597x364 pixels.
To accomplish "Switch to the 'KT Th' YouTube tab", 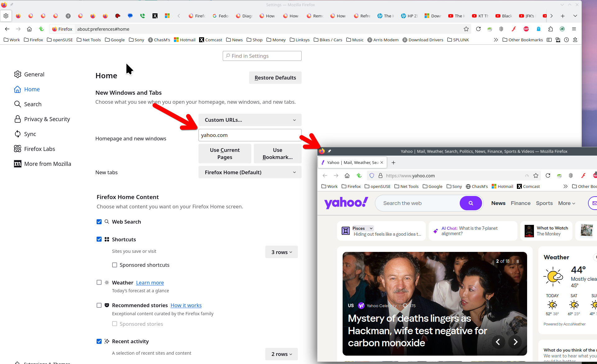I will (480, 16).
